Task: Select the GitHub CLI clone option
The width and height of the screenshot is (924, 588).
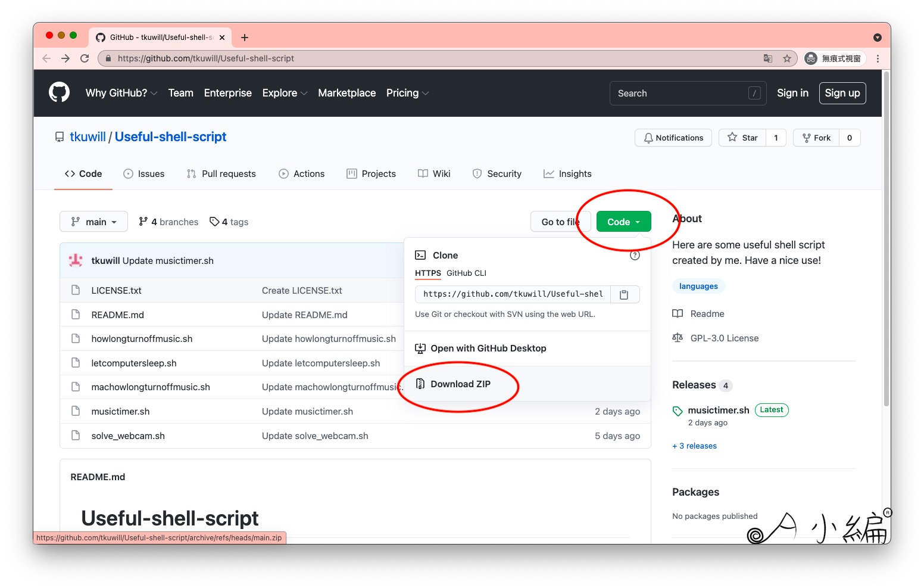Action: (466, 273)
